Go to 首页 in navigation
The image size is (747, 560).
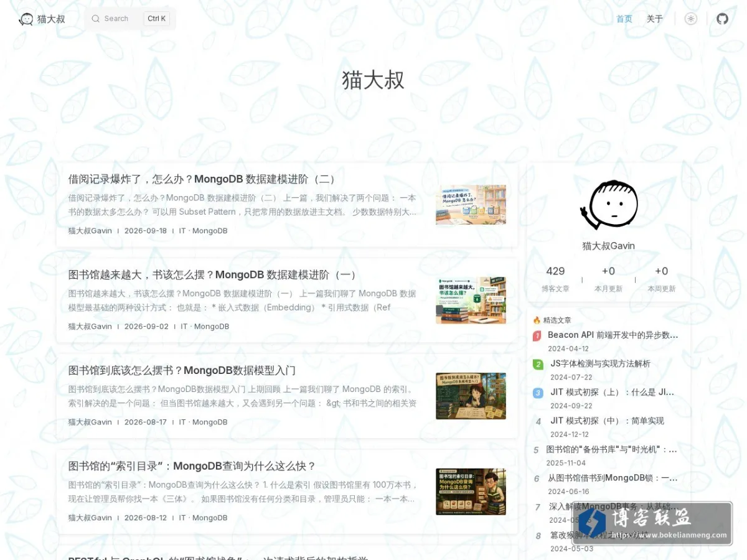pyautogui.click(x=624, y=19)
